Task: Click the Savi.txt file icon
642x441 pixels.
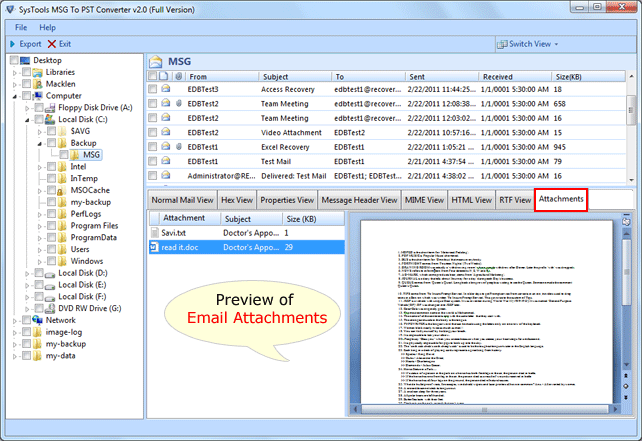Action: pos(155,233)
